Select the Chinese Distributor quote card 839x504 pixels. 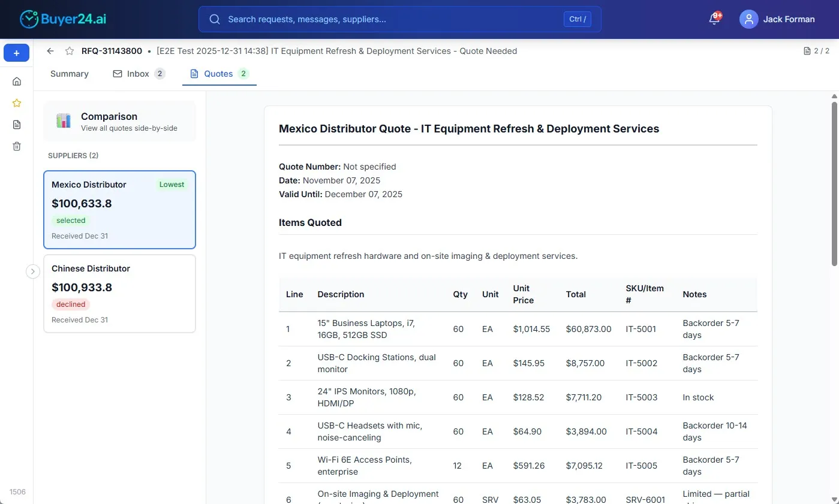pyautogui.click(x=119, y=293)
